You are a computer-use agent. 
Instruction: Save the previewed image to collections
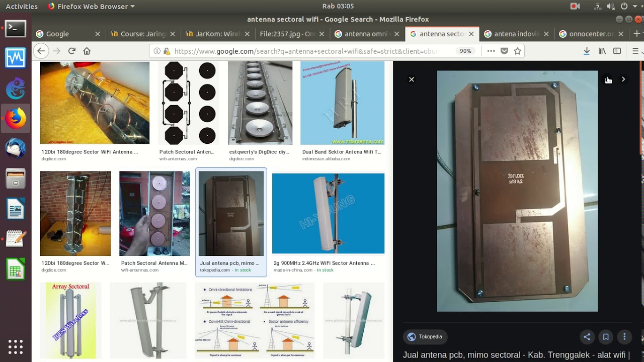(606, 337)
